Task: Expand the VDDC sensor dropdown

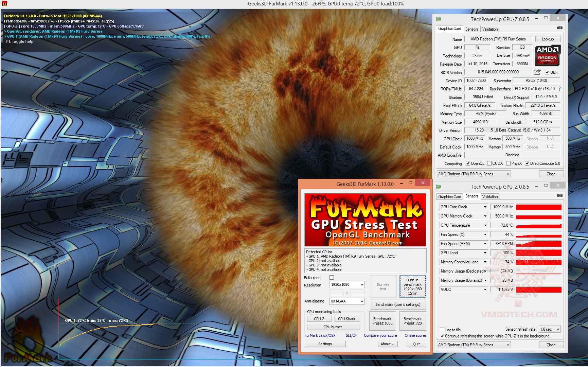Action: tap(485, 290)
